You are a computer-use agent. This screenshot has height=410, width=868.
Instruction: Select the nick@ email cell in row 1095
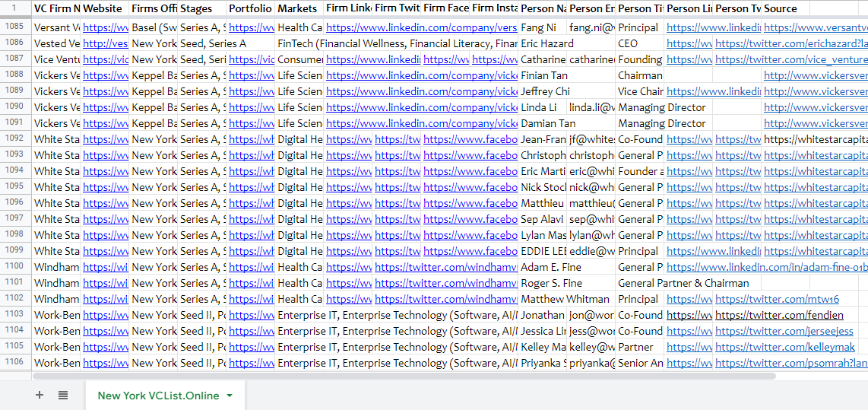[591, 187]
